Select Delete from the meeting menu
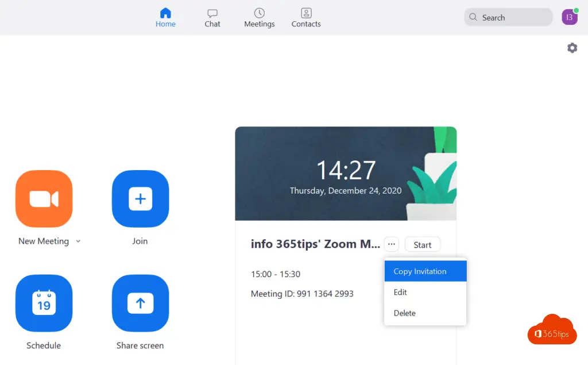 404,313
